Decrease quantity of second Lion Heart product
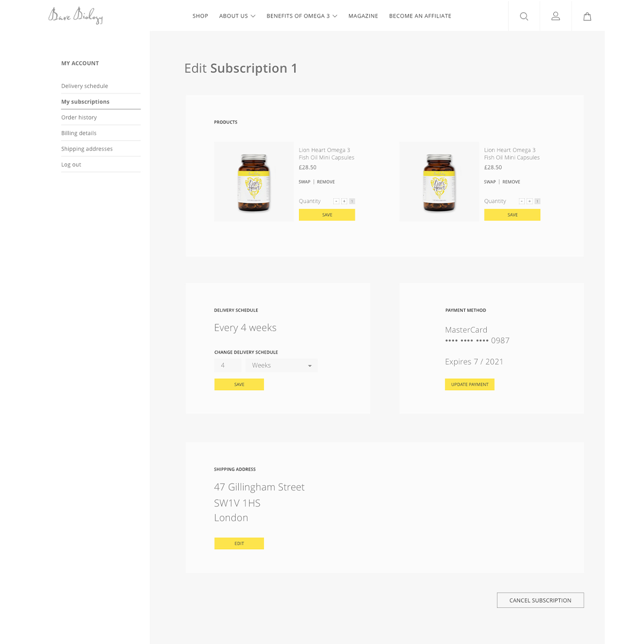 [x=522, y=201]
